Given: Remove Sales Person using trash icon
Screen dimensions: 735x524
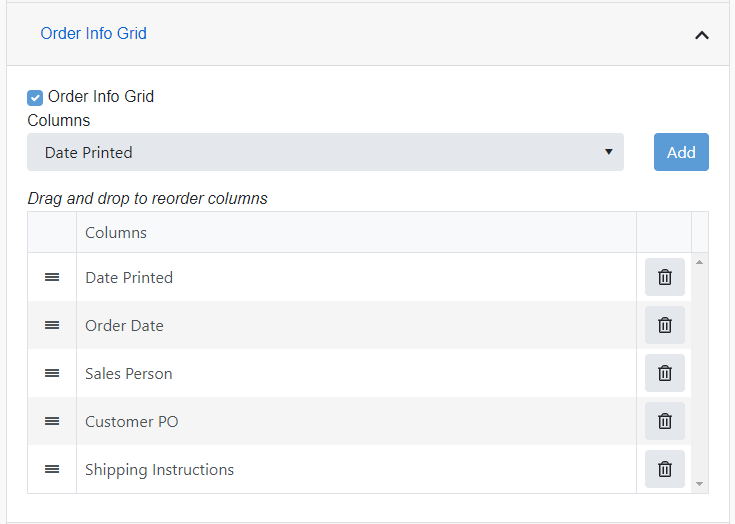Looking at the screenshot, I should coord(665,373).
